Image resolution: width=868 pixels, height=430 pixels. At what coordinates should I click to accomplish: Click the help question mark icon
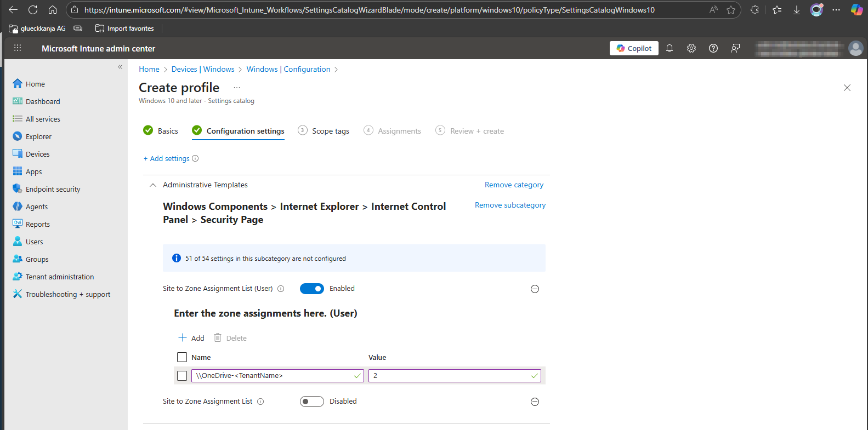click(713, 48)
